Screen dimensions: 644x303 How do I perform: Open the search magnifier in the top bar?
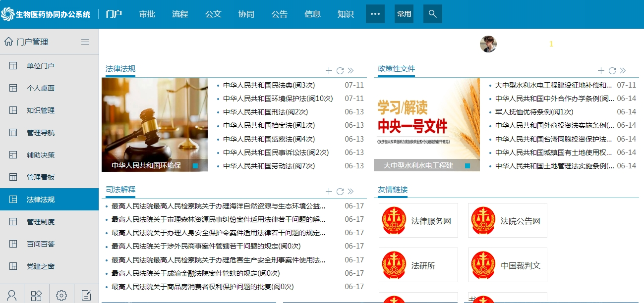[432, 14]
